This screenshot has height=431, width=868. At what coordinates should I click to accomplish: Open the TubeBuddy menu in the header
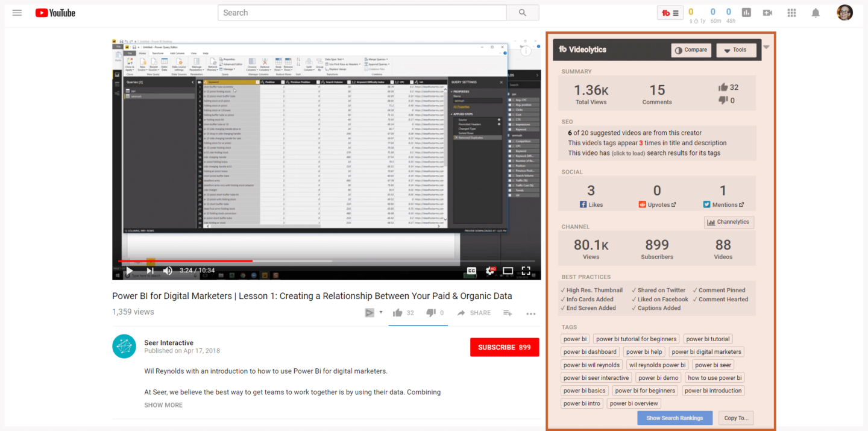[670, 13]
